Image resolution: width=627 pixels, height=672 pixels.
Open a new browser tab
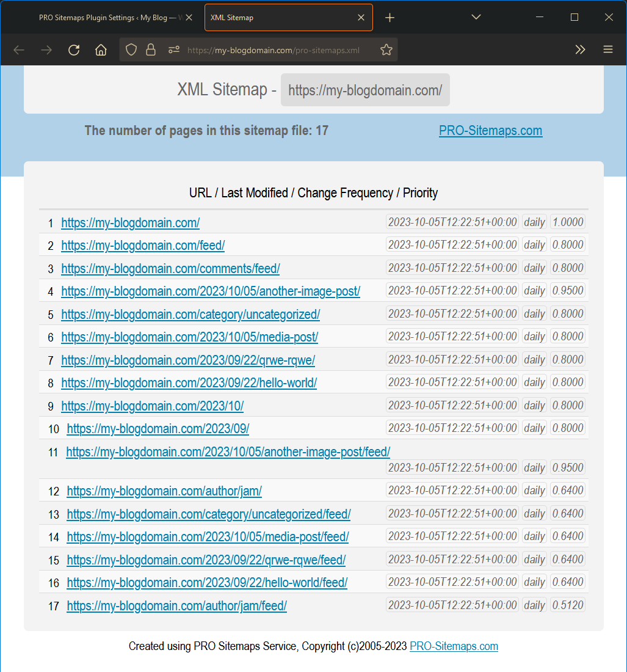390,17
